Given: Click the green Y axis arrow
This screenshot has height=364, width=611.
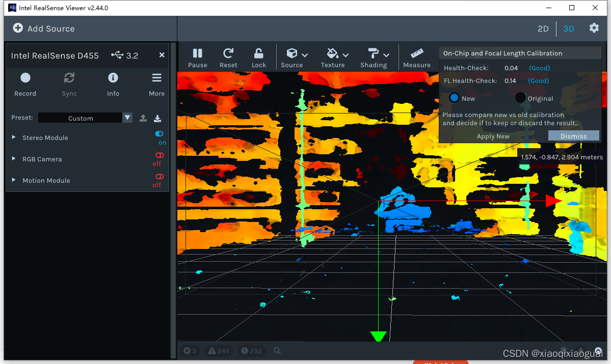Looking at the screenshot, I should pyautogui.click(x=378, y=336).
